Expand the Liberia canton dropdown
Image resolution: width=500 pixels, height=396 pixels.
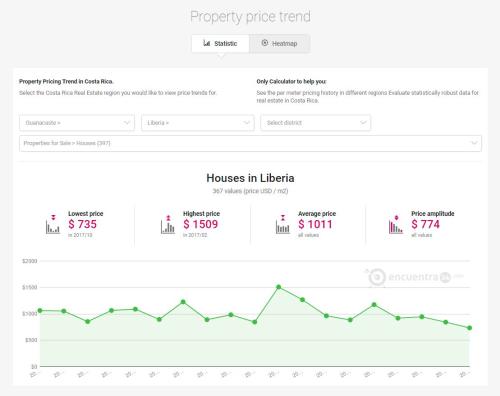click(198, 123)
